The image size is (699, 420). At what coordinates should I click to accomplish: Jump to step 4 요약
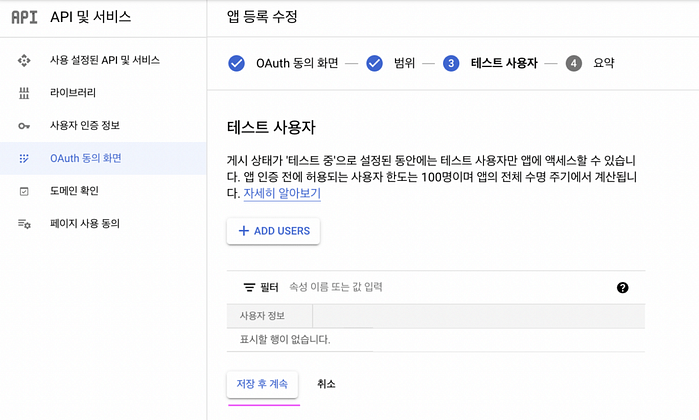pos(590,63)
